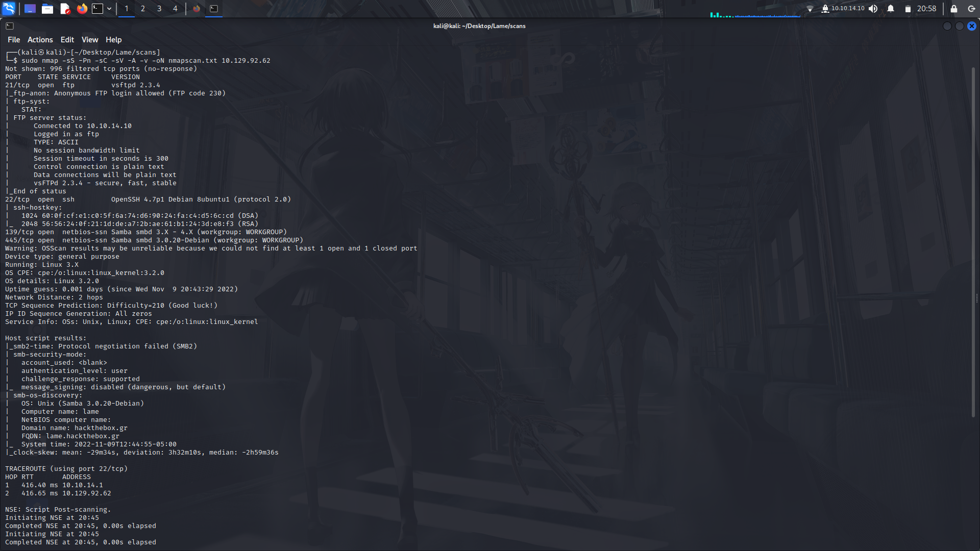Expand the terminal launcher dropdown arrow
Image resolution: width=980 pixels, height=551 pixels.
coord(109,9)
